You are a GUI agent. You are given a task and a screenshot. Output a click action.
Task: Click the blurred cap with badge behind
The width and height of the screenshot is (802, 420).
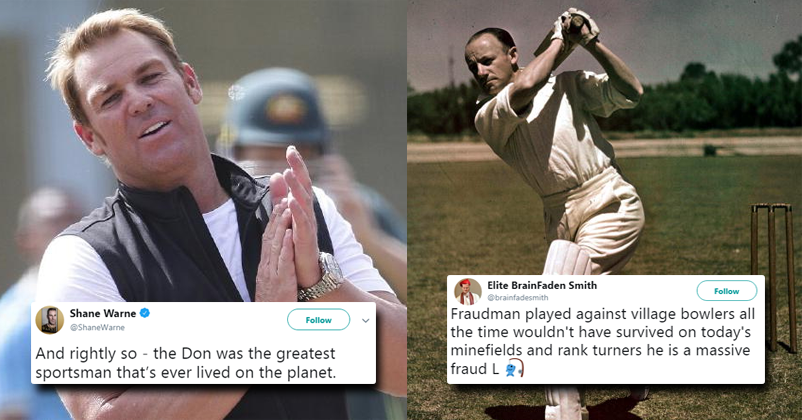[275, 110]
